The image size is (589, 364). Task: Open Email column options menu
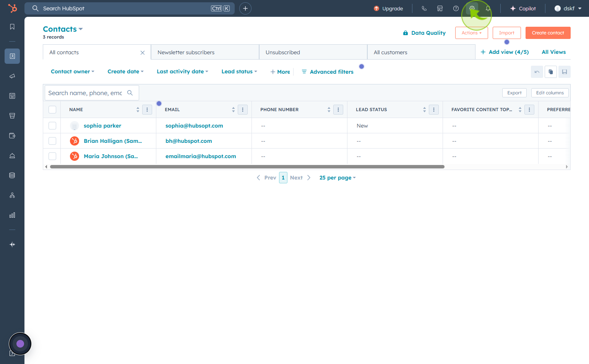(x=243, y=110)
